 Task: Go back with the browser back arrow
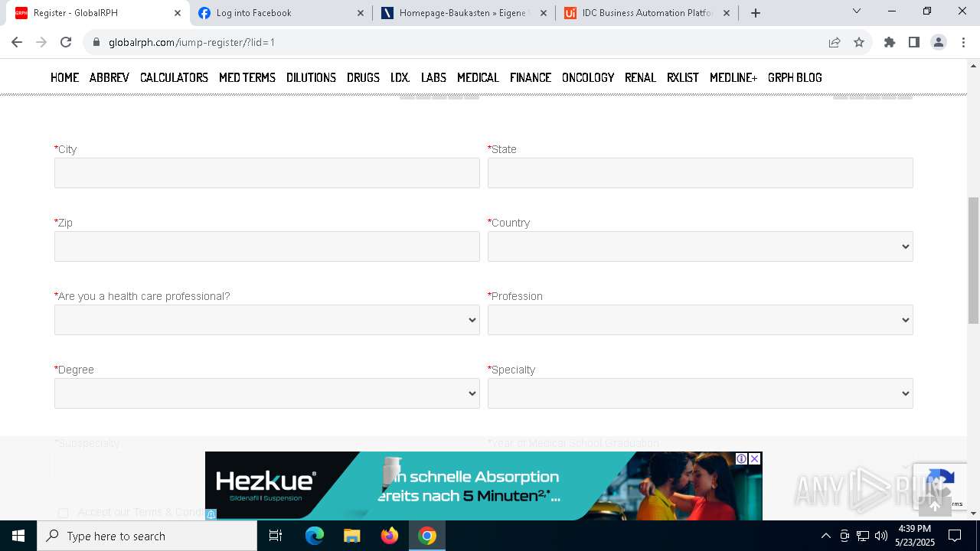coord(17,42)
